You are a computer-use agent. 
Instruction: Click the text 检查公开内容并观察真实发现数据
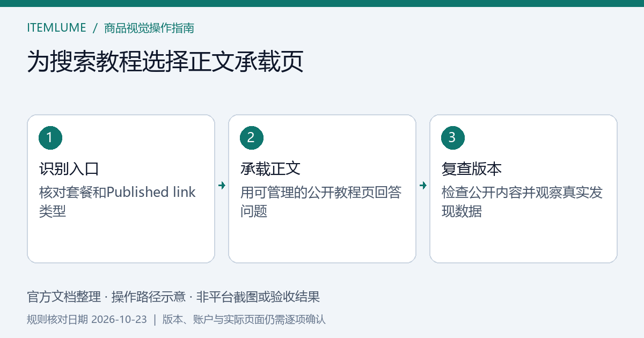(522, 202)
